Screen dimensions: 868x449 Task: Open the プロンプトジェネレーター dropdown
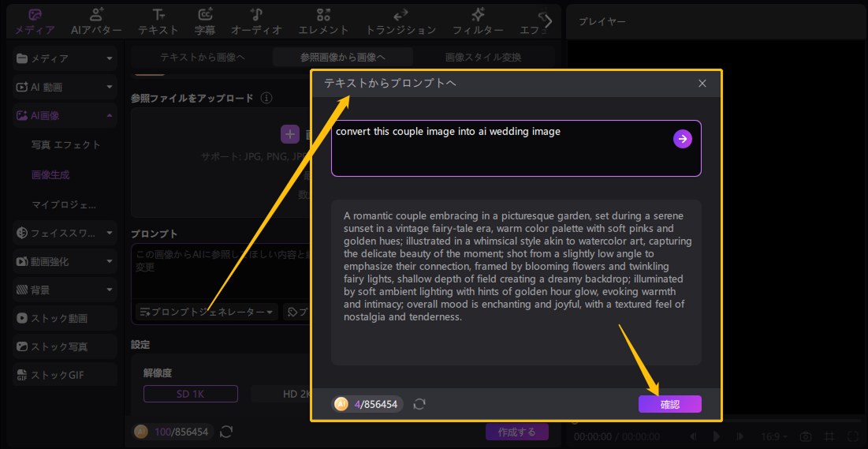[207, 312]
